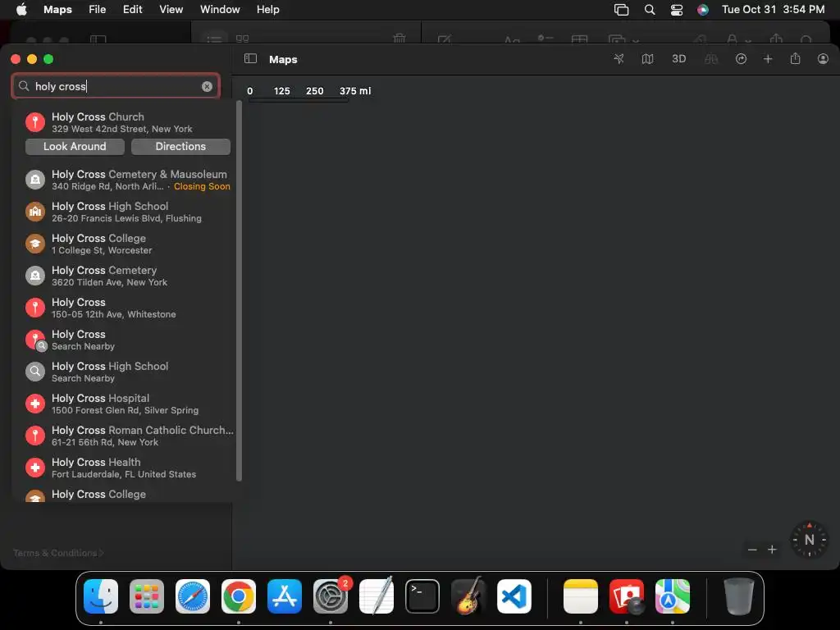Select Holy Cross Cemetery & Mausoleum result

point(127,180)
